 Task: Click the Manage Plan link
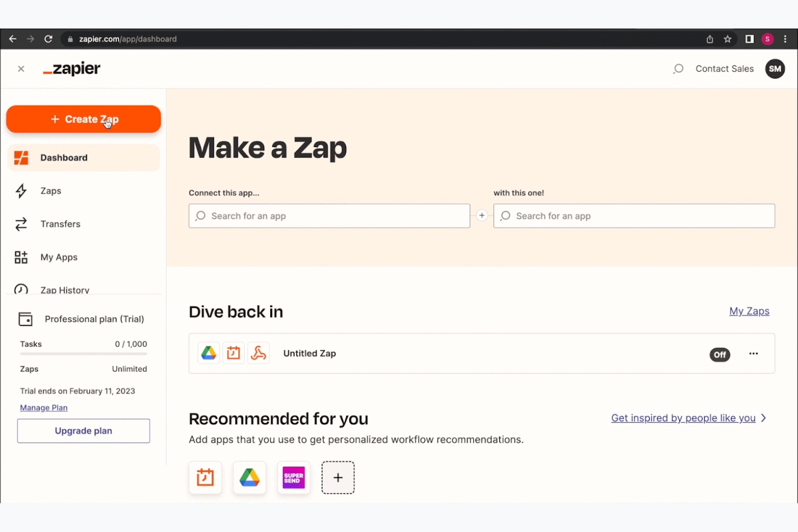coord(44,408)
